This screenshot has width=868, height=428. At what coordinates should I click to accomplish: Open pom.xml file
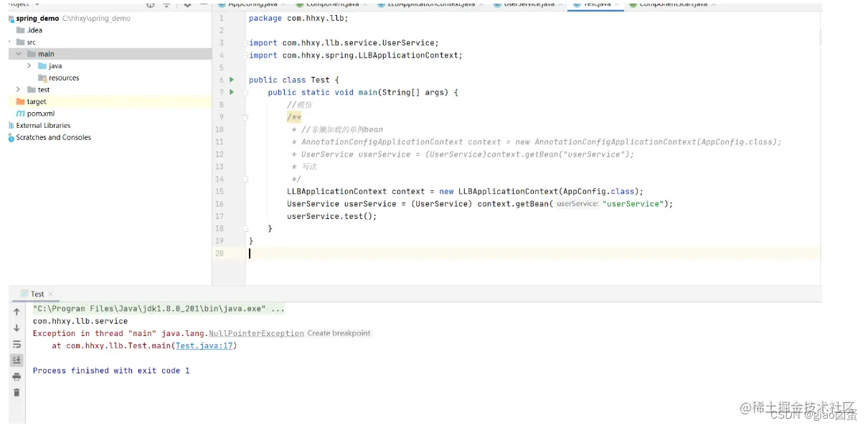(x=35, y=113)
